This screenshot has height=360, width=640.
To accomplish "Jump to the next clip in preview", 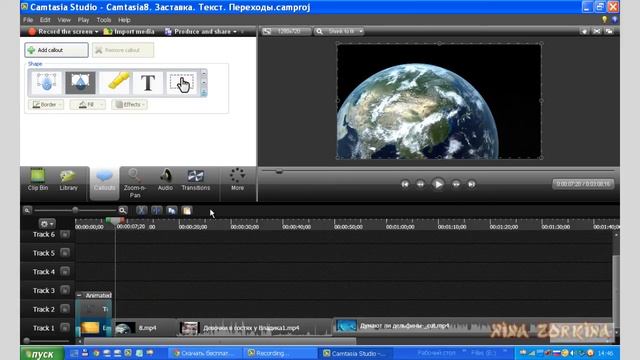I will click(x=471, y=184).
